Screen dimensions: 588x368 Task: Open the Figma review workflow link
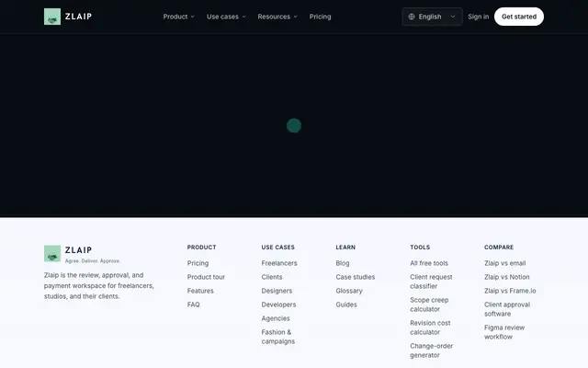504,332
